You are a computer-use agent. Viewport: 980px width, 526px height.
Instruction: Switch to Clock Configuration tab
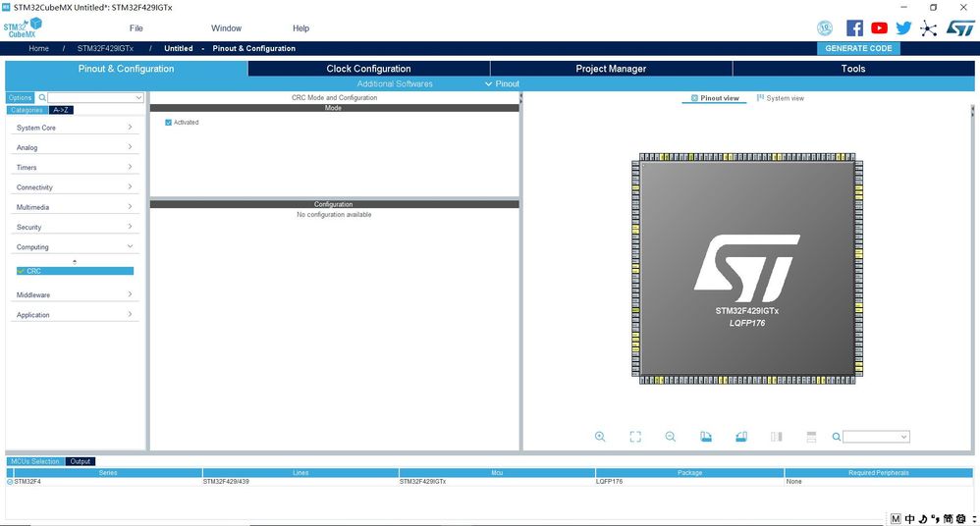pyautogui.click(x=369, y=69)
